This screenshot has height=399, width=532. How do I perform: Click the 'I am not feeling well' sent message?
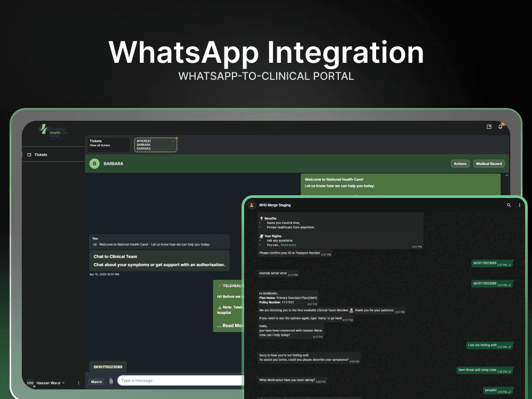pos(491,345)
